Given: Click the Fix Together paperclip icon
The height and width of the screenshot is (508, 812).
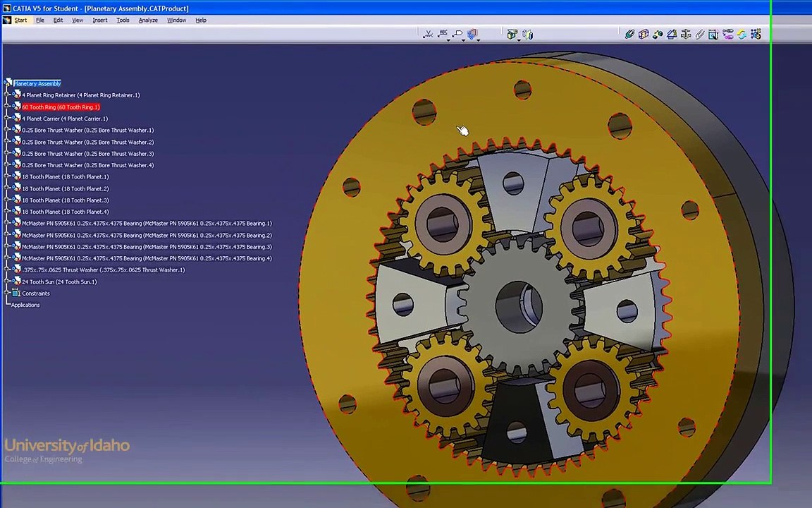Looking at the screenshot, I should point(700,34).
